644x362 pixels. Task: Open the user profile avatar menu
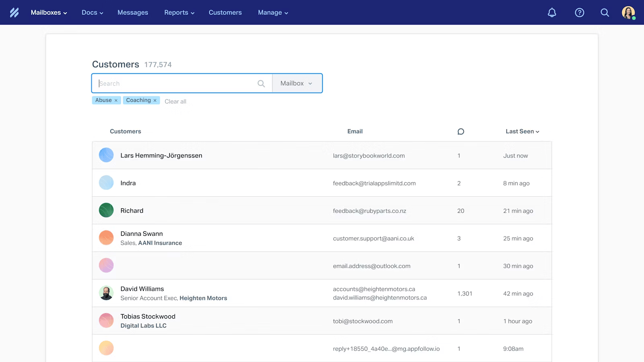(x=628, y=12)
